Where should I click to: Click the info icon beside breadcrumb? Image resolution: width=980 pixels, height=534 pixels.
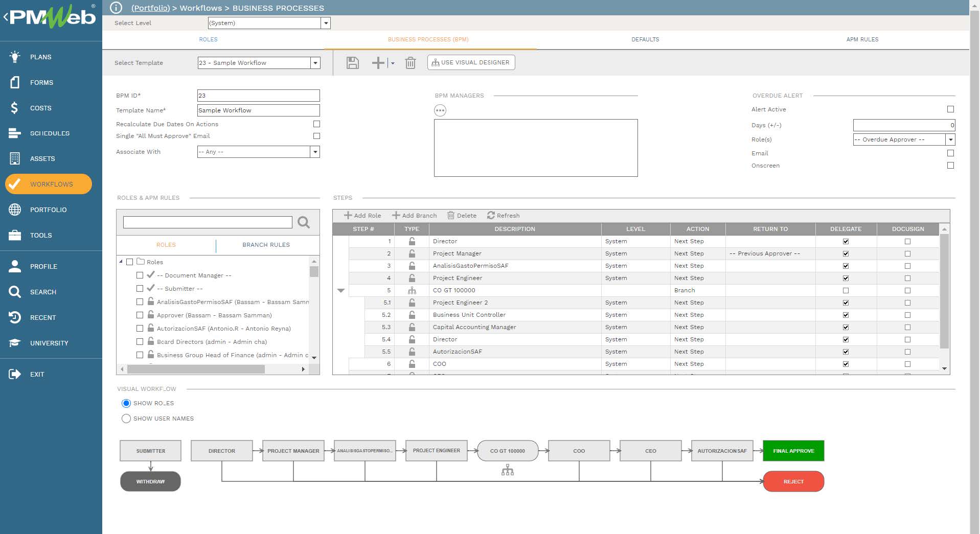coord(116,8)
